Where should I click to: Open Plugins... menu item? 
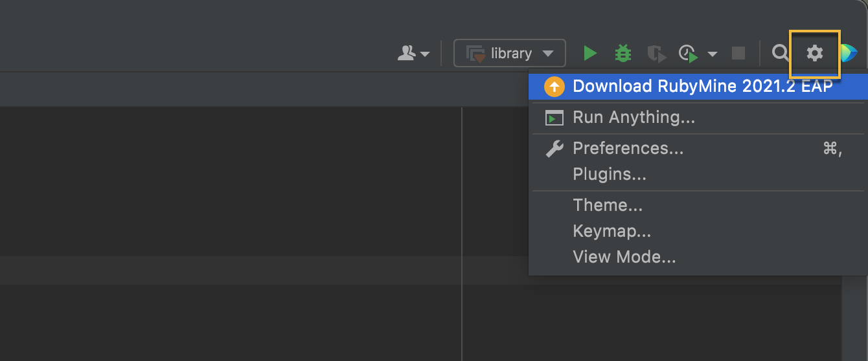[698, 175]
